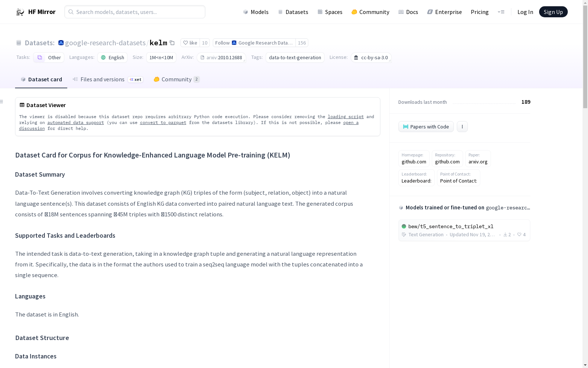This screenshot has height=368, width=588.
Task: Follow the automated data support link
Action: click(76, 123)
